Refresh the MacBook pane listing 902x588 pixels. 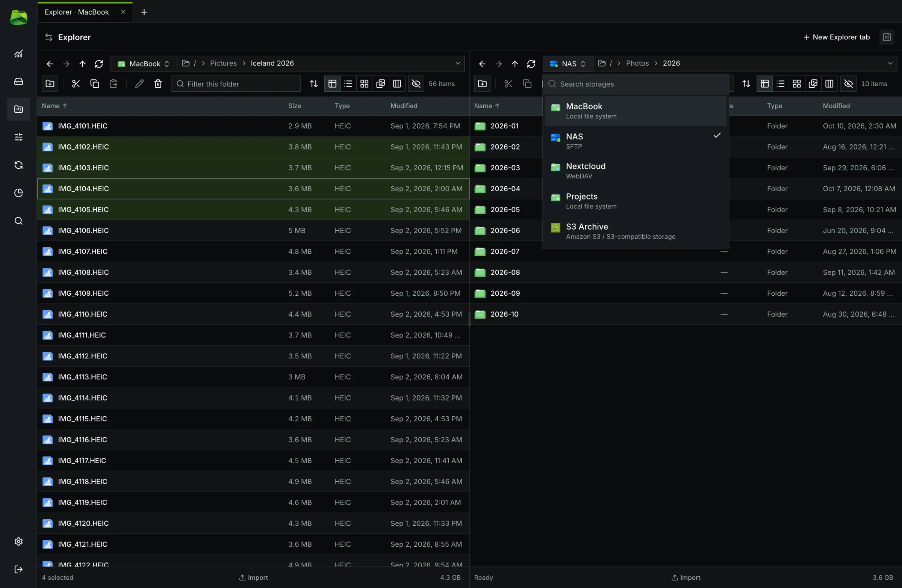(99, 63)
